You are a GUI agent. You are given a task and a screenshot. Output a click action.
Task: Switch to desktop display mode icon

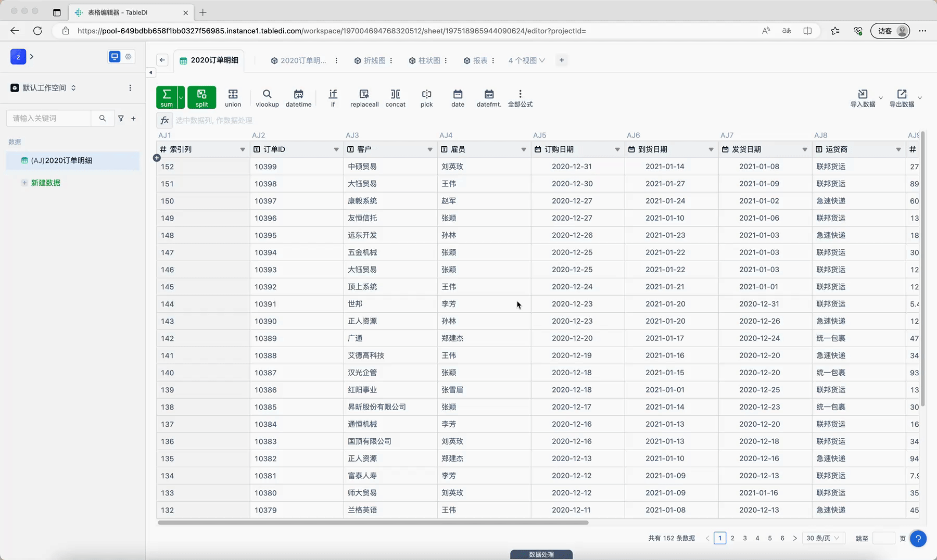tap(115, 56)
